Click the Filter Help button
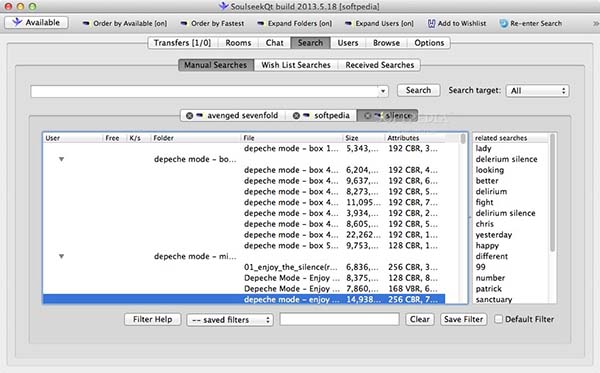Image resolution: width=600 pixels, height=373 pixels. pos(152,319)
